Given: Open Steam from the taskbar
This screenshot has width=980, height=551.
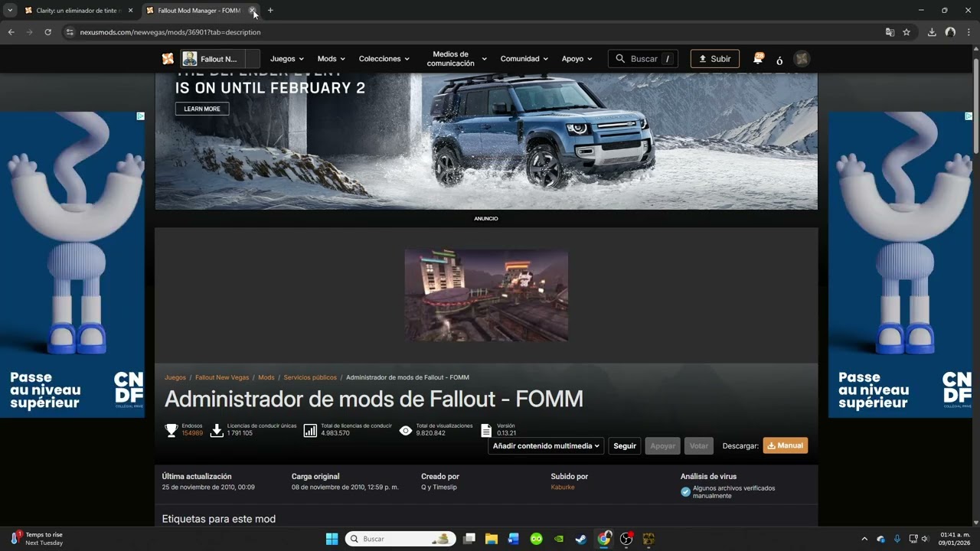Looking at the screenshot, I should (581, 539).
